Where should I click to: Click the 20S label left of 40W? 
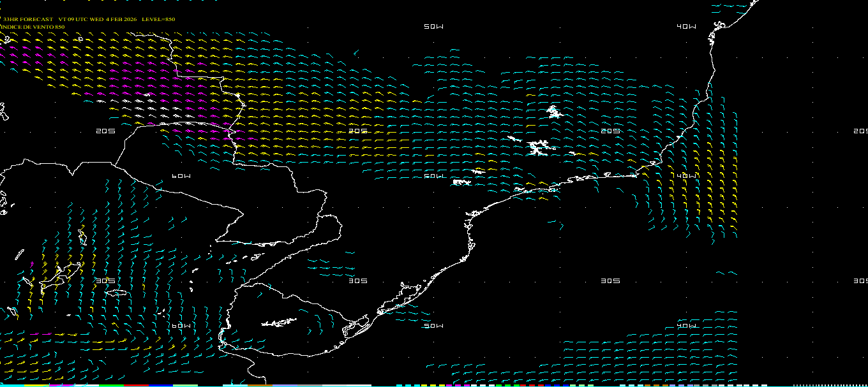[611, 131]
